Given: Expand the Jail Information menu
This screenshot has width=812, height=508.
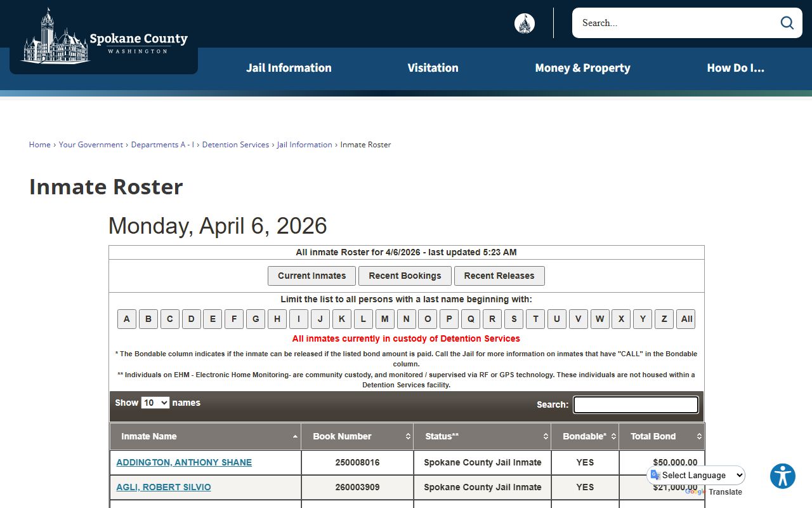Looking at the screenshot, I should click(289, 68).
